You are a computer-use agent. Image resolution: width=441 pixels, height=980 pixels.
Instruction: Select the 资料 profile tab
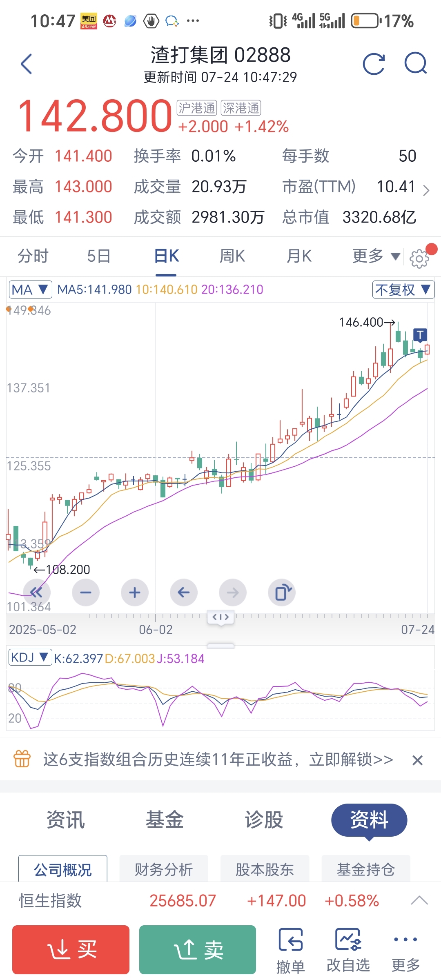coord(369,820)
